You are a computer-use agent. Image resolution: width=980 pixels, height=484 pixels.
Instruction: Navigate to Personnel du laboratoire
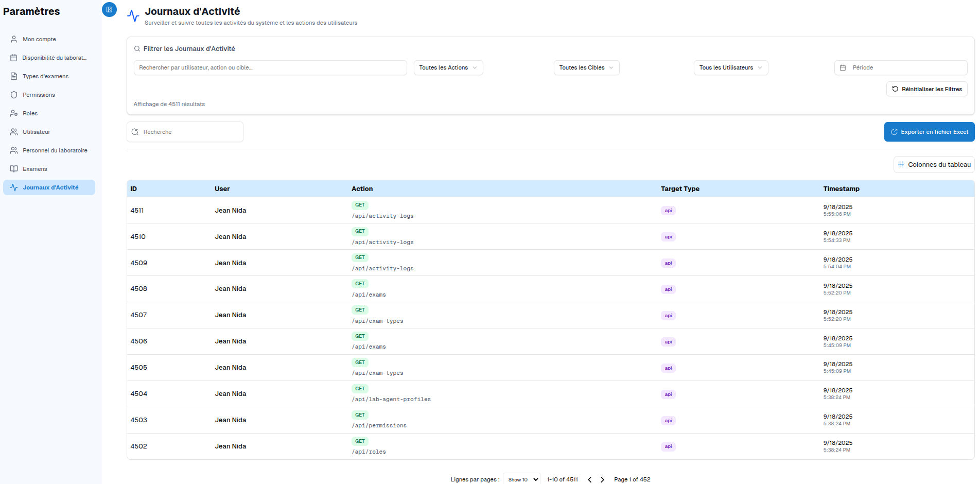pyautogui.click(x=55, y=150)
